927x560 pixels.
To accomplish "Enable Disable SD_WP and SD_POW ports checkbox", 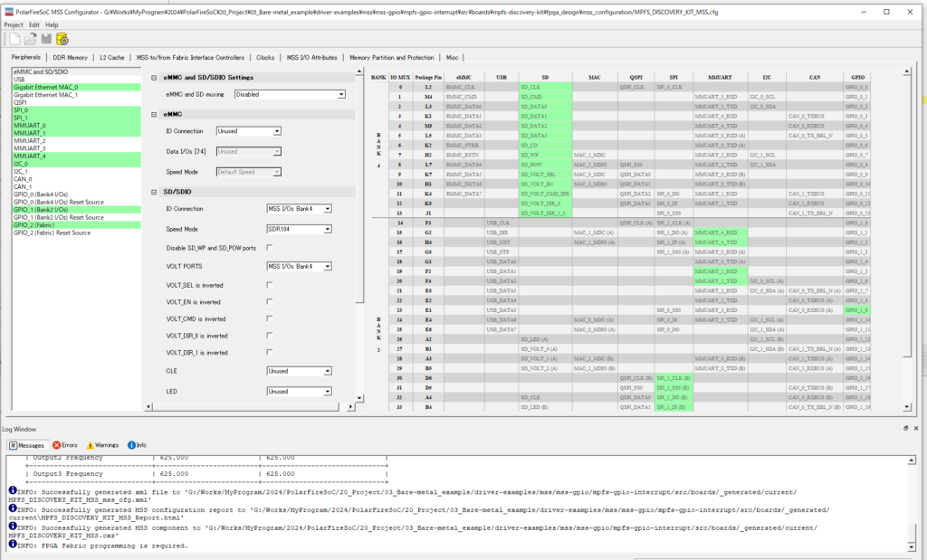I will click(x=270, y=248).
